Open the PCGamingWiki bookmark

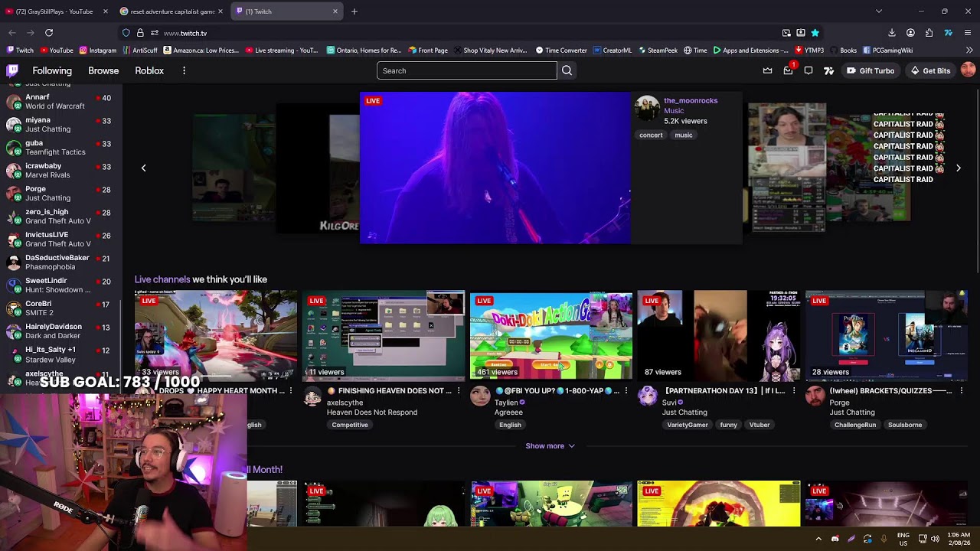pos(887,51)
